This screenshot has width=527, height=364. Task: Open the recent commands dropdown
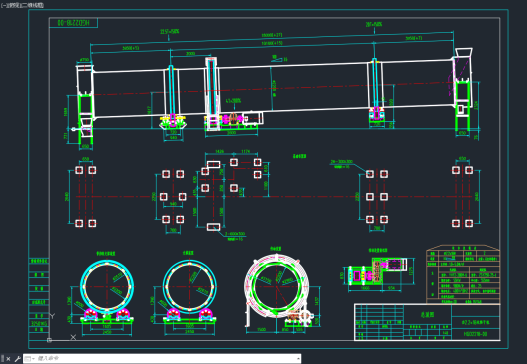[x=30, y=359]
